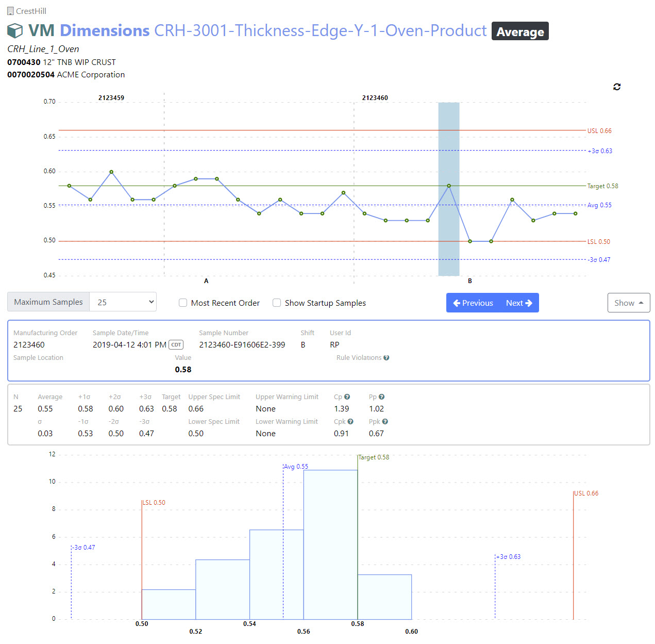This screenshot has height=644, width=655.
Task: Click the Average badge in the title
Action: click(x=519, y=31)
